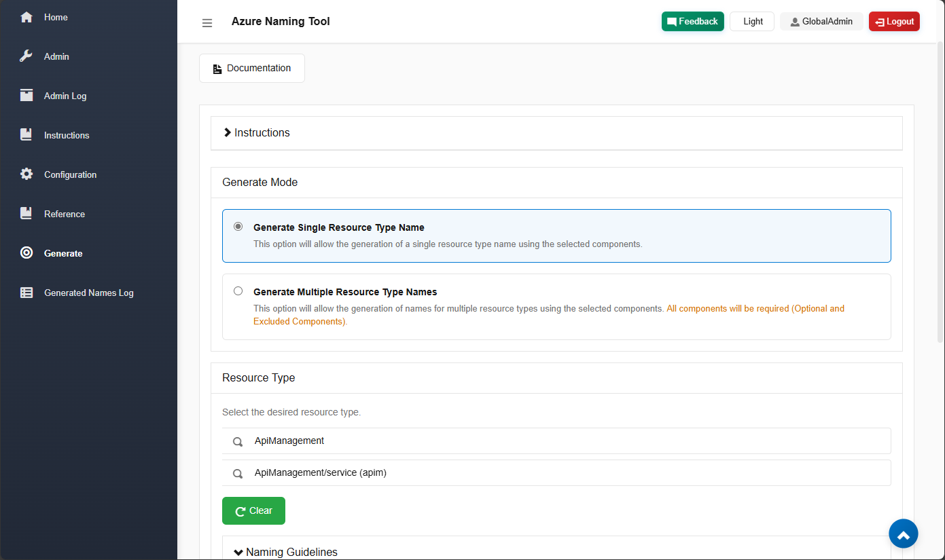This screenshot has width=945, height=560.
Task: Click the red Logout button
Action: [x=893, y=22]
